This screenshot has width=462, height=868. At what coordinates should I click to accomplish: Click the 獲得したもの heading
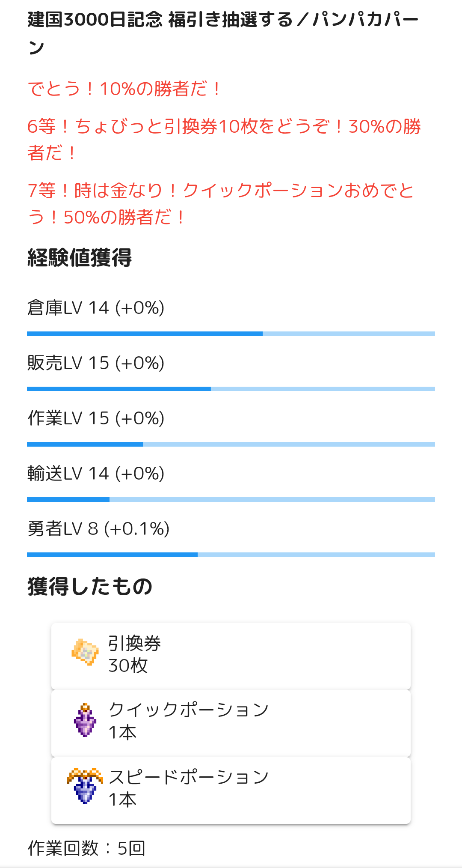(x=90, y=586)
